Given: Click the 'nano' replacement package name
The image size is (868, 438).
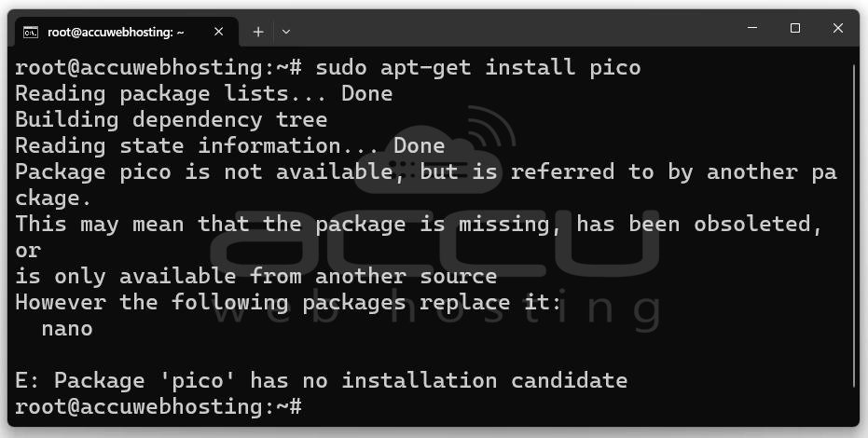Looking at the screenshot, I should click(x=67, y=328).
